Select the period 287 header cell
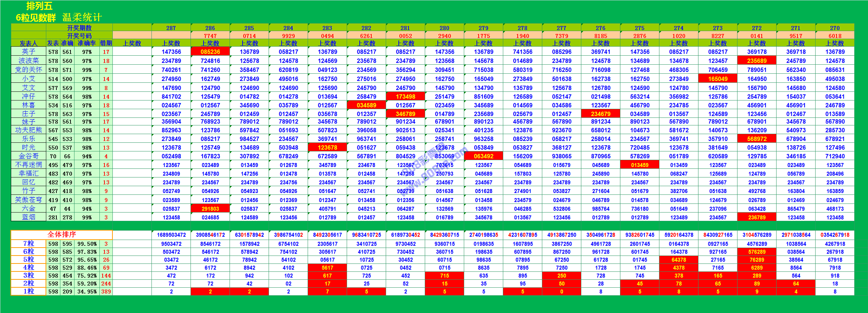The image size is (868, 313). point(171,28)
